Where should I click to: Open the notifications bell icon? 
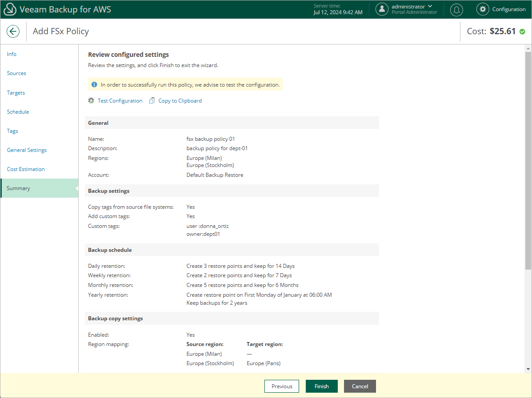coord(456,9)
